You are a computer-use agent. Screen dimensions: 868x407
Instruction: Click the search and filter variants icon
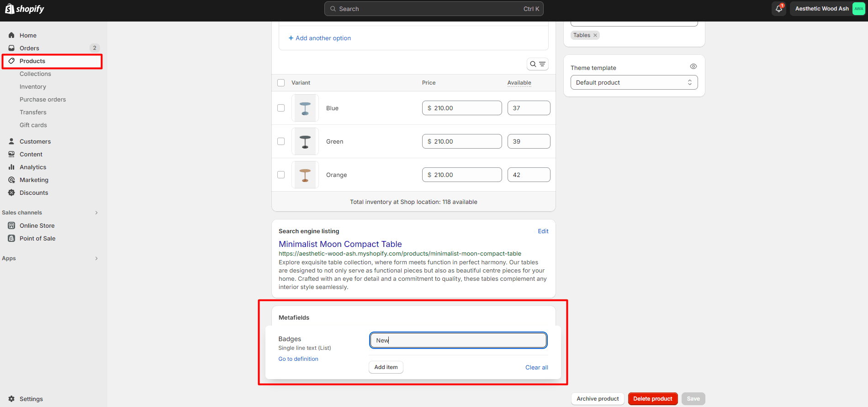click(537, 64)
